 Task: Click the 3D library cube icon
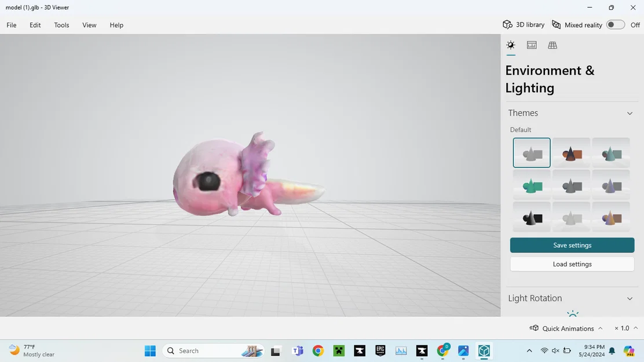pos(507,25)
